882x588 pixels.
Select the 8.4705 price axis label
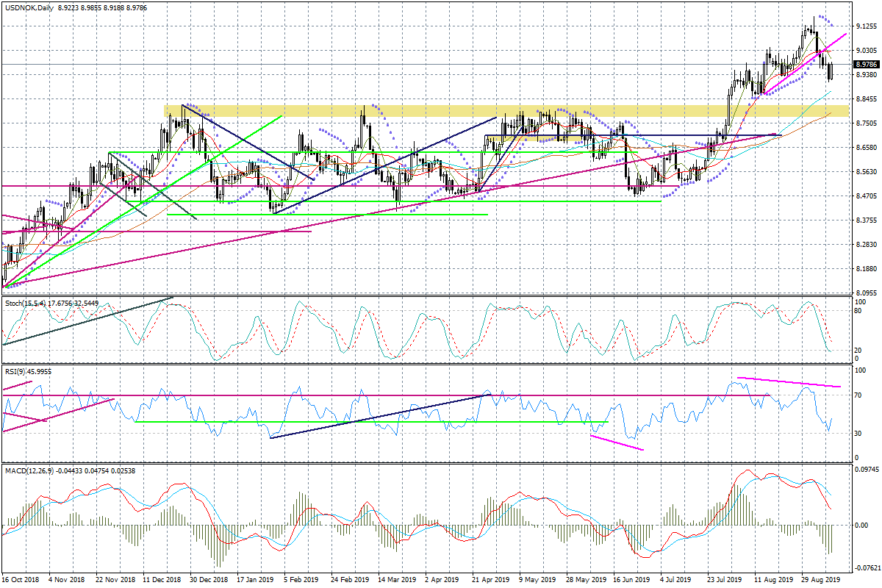click(868, 196)
